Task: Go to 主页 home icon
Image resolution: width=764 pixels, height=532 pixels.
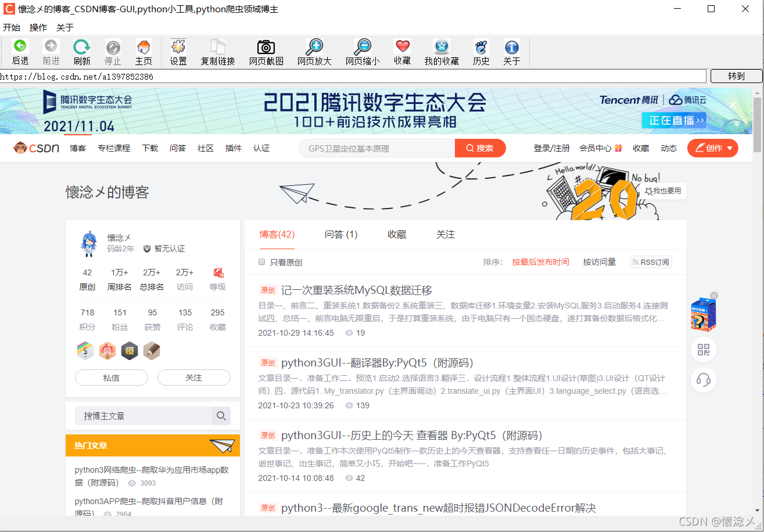Action: [x=144, y=46]
